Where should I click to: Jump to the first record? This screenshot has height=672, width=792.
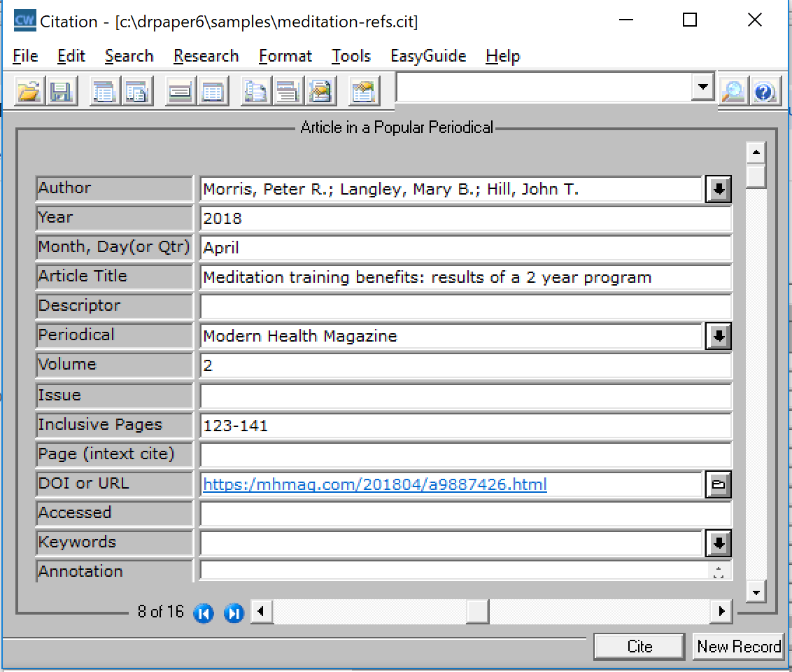[x=204, y=613]
